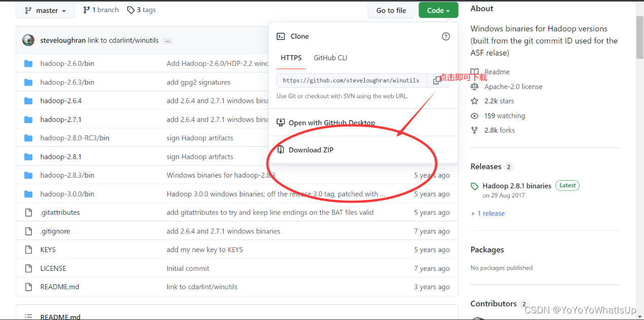The height and width of the screenshot is (320, 644).
Task: Open folder icon for hadoop-2.6.0/bin
Action: [28, 63]
